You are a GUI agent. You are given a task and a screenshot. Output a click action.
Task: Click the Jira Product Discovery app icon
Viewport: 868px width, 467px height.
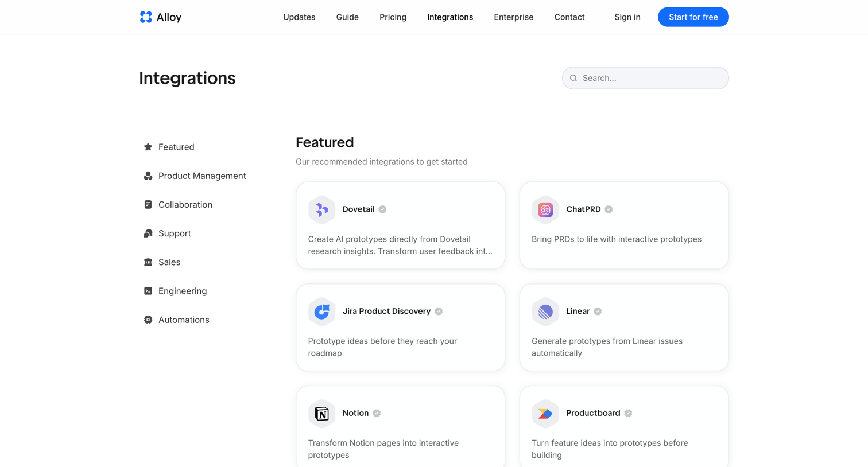[x=321, y=312]
